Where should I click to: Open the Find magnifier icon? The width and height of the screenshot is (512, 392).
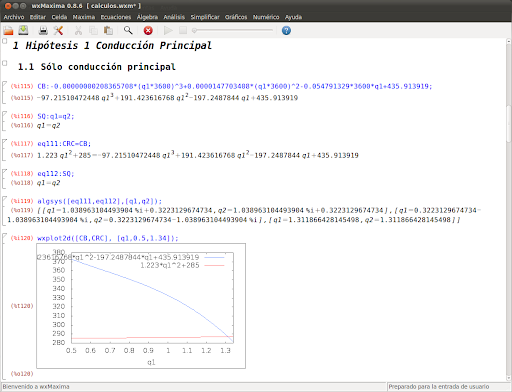[128, 30]
